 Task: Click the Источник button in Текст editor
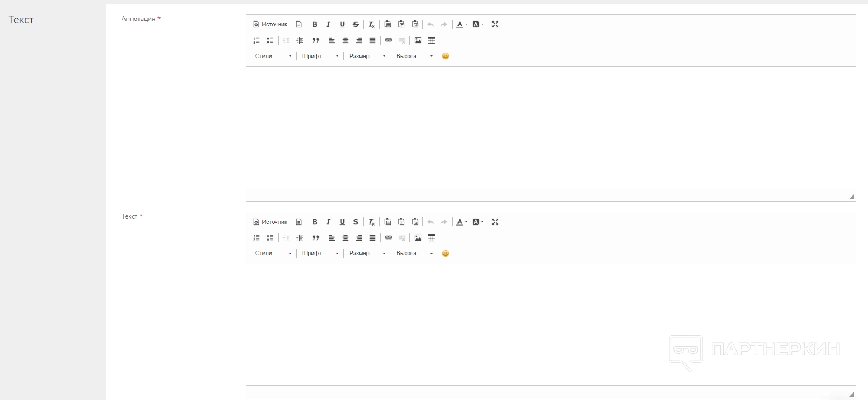(270, 222)
